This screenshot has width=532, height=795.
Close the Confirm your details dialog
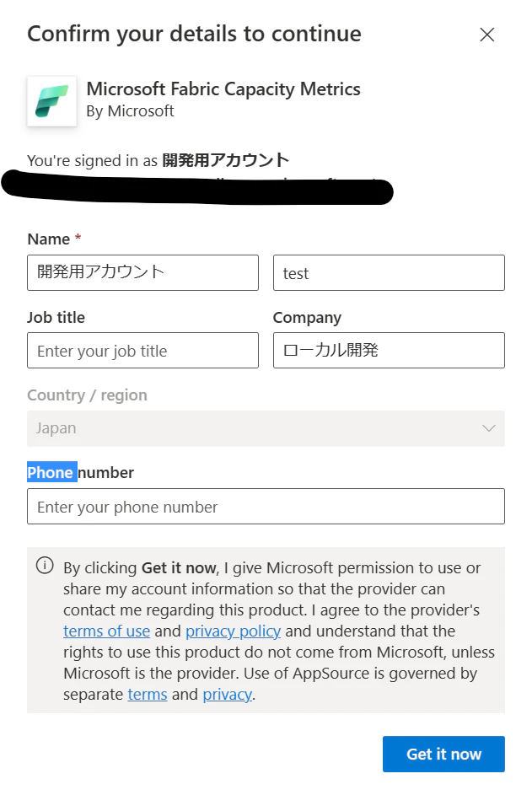[486, 35]
